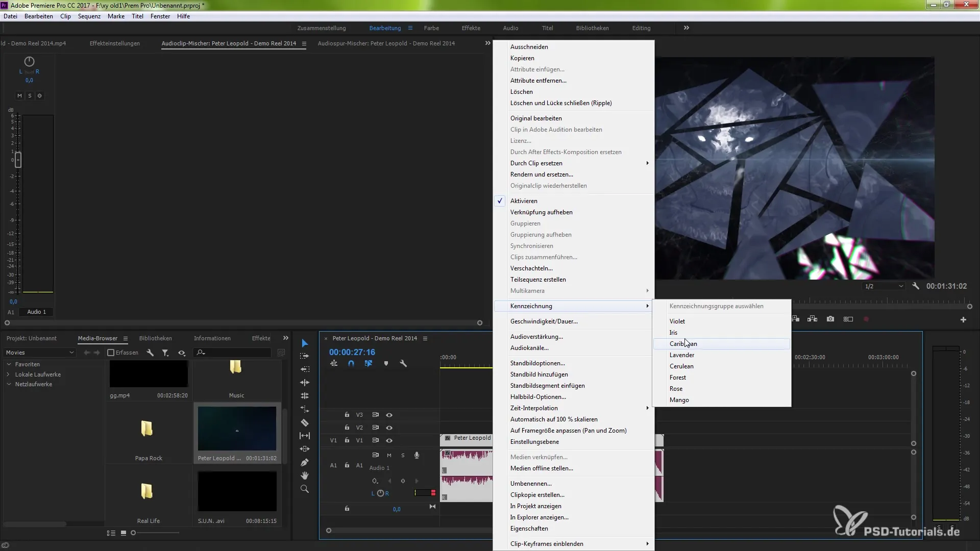Image resolution: width=980 pixels, height=551 pixels.
Task: Pick the Caribbean label color
Action: click(x=722, y=344)
